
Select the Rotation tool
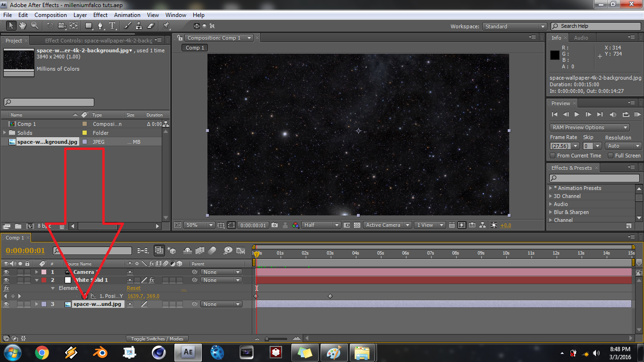50,25
